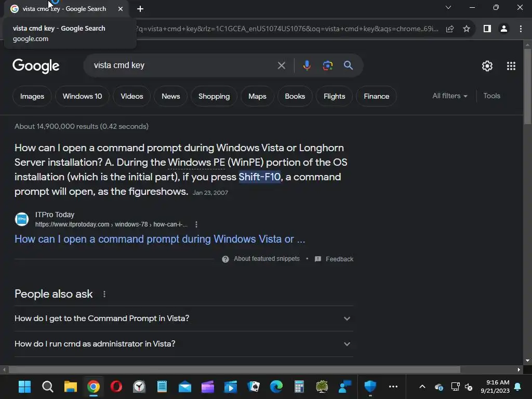Click the vertical scrollbar thumb

tap(527, 87)
